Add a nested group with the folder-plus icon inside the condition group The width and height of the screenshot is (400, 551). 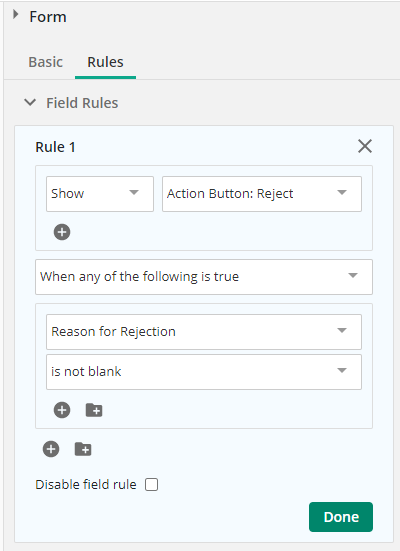point(94,410)
